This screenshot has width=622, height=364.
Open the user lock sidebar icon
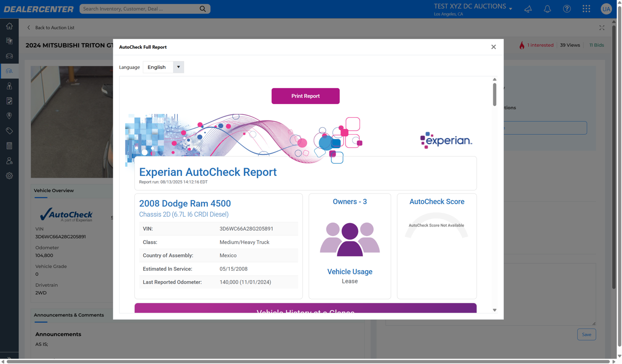pyautogui.click(x=9, y=161)
